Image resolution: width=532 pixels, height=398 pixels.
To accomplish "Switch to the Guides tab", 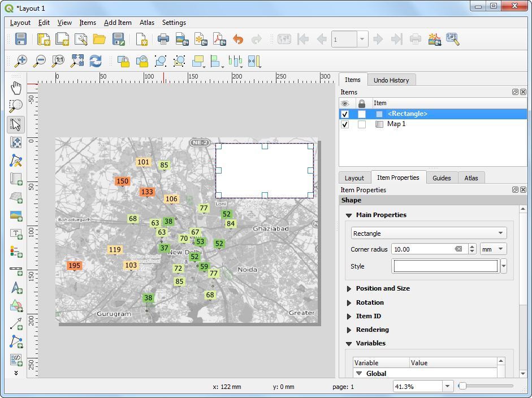I will pyautogui.click(x=442, y=178).
